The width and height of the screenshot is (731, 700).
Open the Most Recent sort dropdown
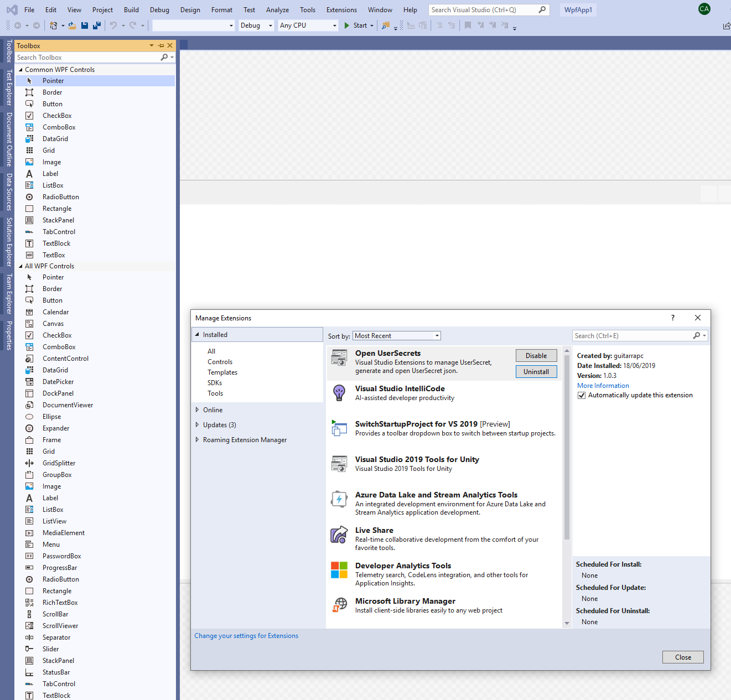tap(396, 335)
